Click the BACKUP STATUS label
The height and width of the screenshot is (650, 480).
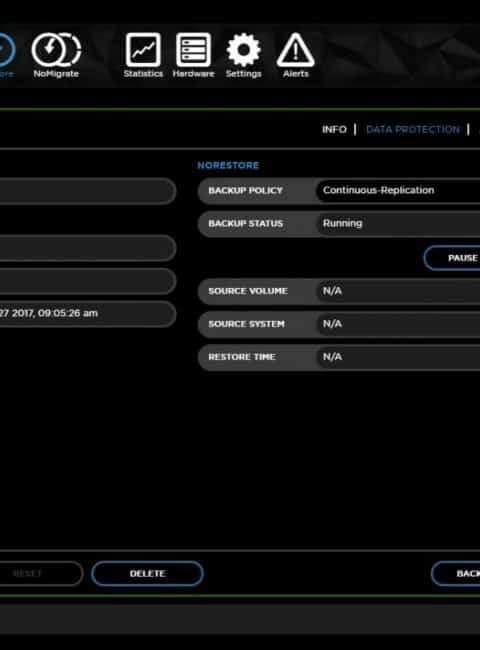click(x=245, y=224)
